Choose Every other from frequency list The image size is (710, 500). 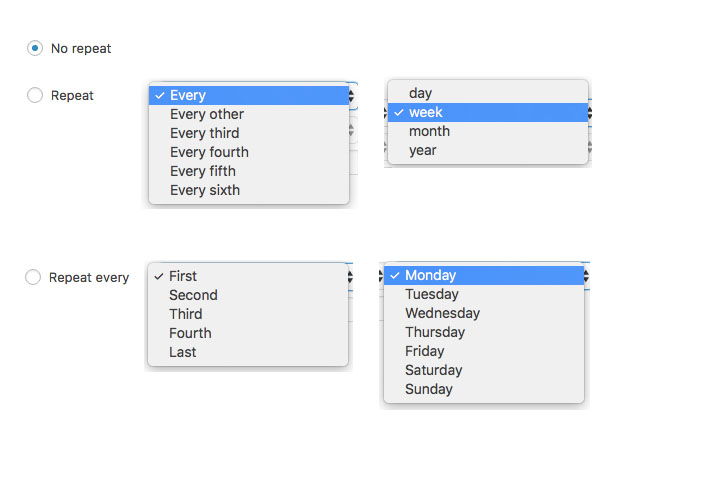tap(207, 114)
